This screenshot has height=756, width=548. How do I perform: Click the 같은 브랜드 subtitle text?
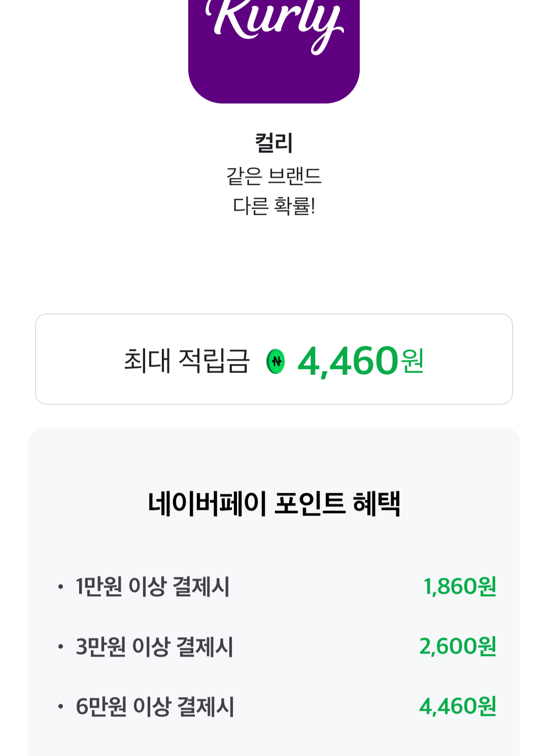coord(274,176)
